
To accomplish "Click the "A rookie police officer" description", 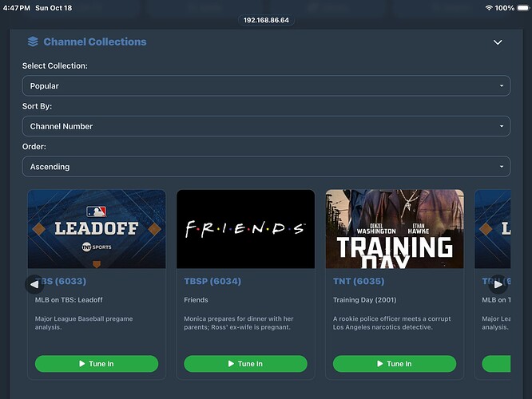I will pos(392,322).
